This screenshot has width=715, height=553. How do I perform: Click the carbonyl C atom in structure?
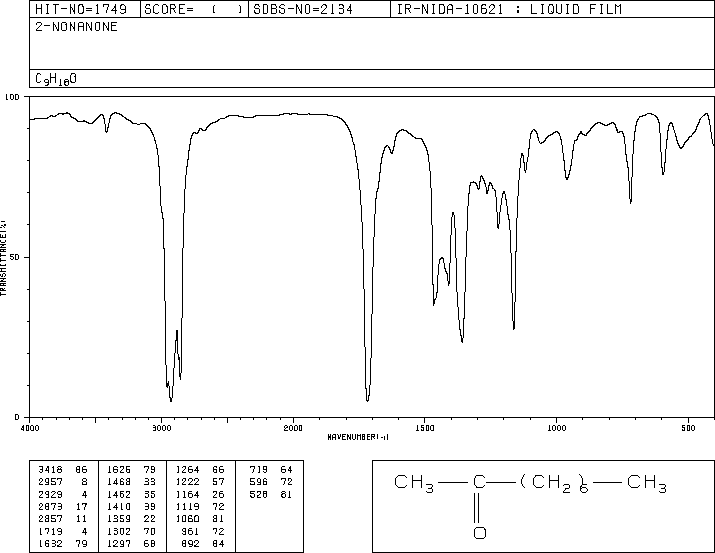(x=479, y=481)
